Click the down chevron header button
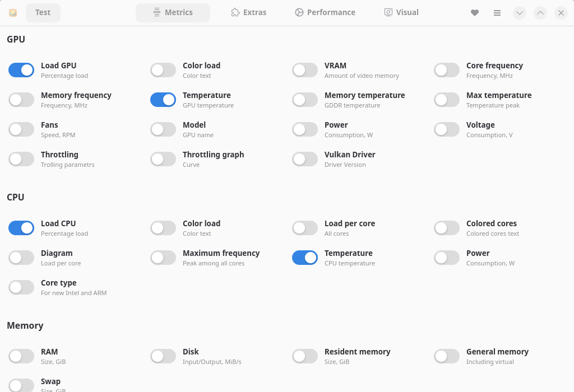Image resolution: width=574 pixels, height=392 pixels. 520,13
